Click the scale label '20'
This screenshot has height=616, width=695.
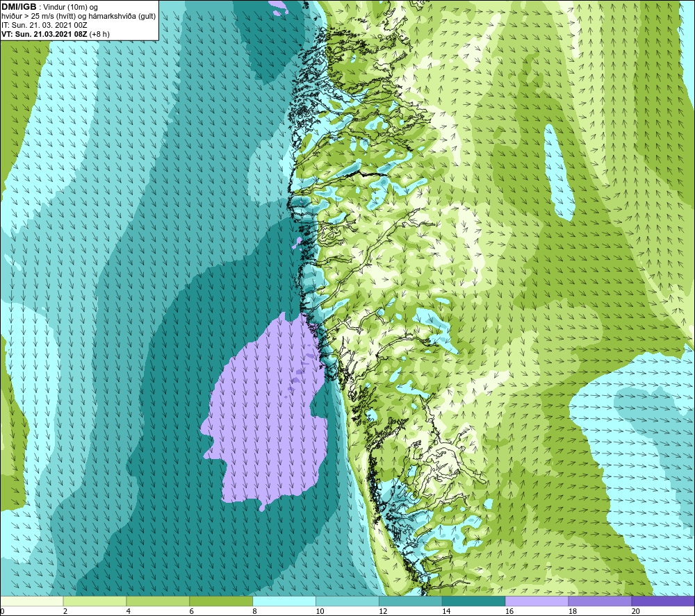pyautogui.click(x=636, y=611)
